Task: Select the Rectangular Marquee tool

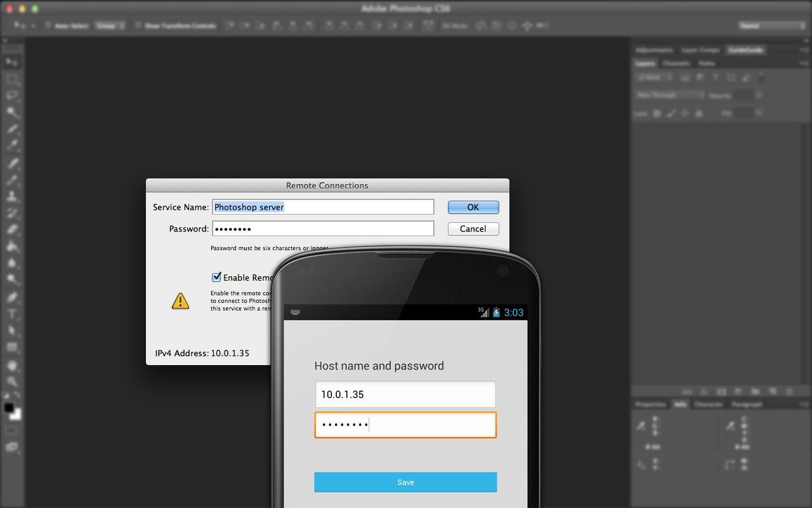Action: pyautogui.click(x=12, y=79)
